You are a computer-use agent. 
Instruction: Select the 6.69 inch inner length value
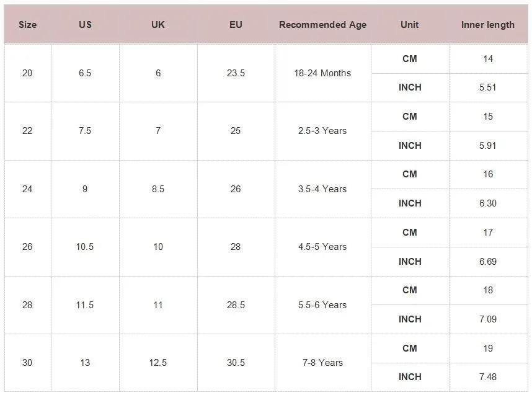tap(488, 262)
